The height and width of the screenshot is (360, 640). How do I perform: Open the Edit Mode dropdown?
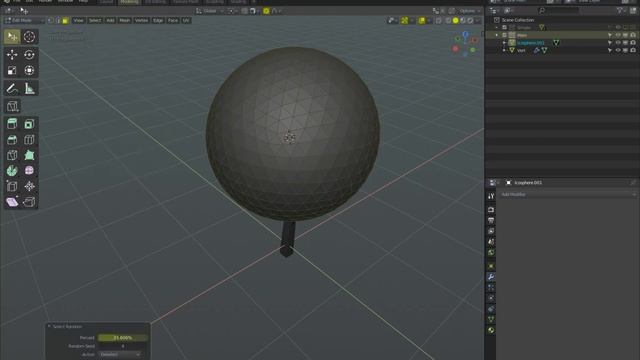[24, 20]
